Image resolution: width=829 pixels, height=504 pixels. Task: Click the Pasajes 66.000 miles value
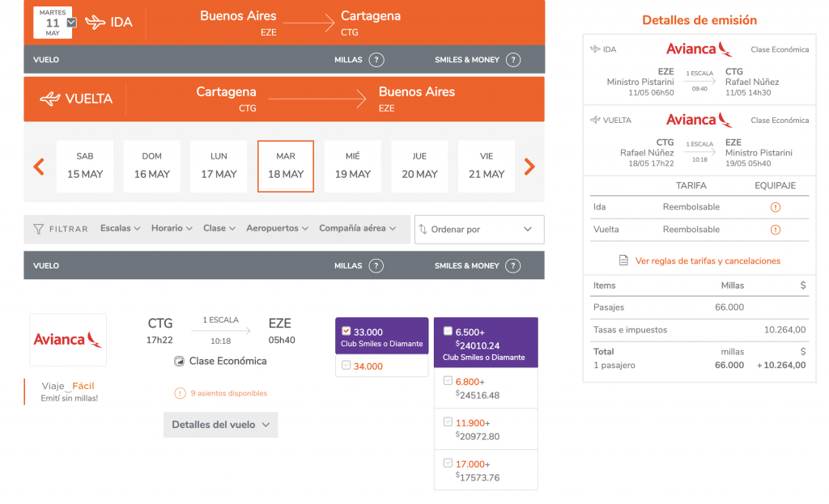click(x=729, y=307)
